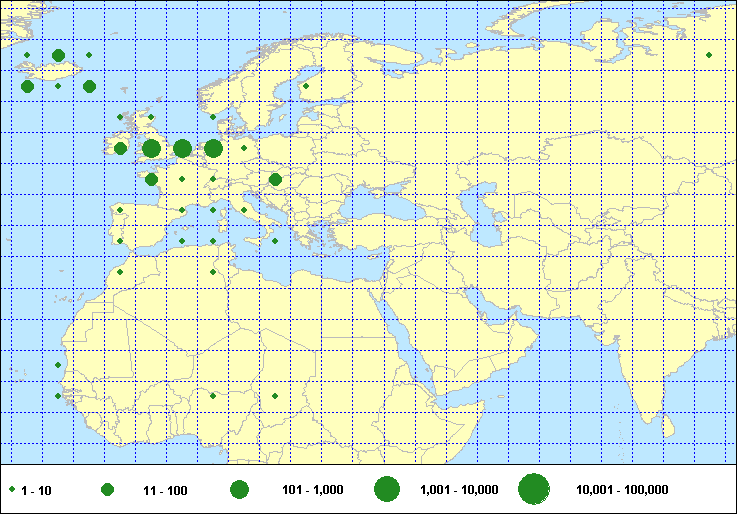Click the 1,001 - 10,000 legend circle
737x514 pixels.
click(x=387, y=489)
